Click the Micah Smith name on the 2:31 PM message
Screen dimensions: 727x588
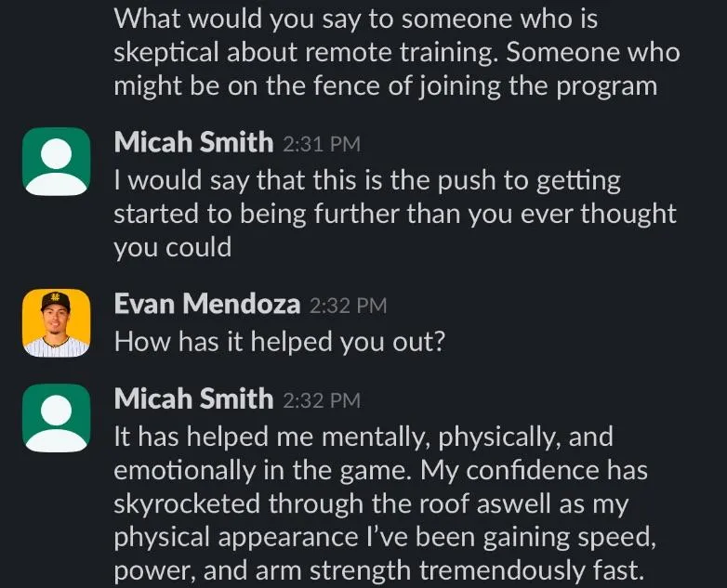point(193,142)
